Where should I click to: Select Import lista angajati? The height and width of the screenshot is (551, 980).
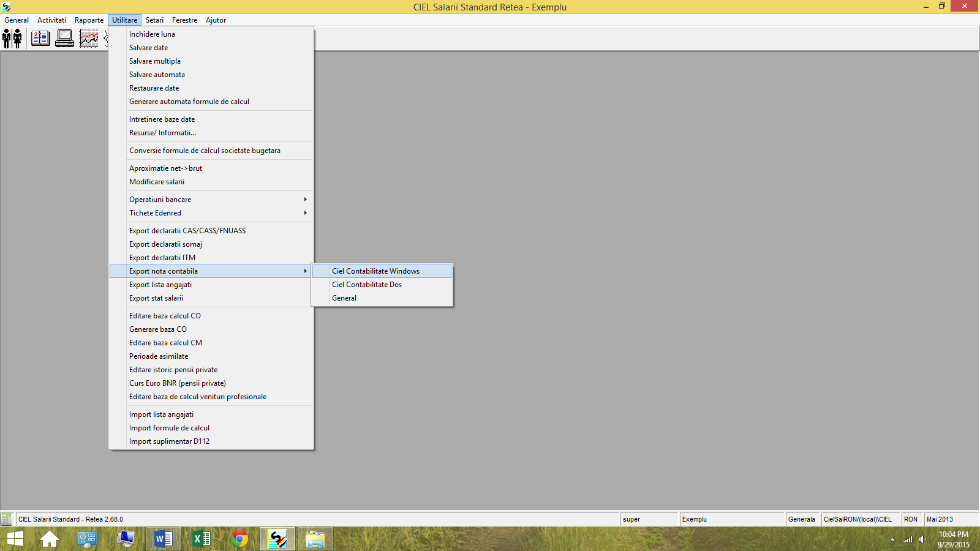[211, 414]
